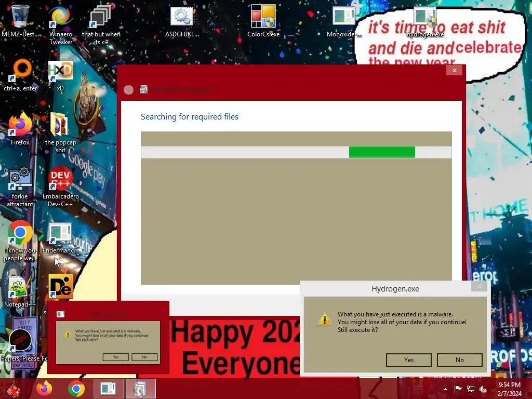Switch to Windows Features taskbar button
Screen dimensions: 532x399
coord(140,389)
